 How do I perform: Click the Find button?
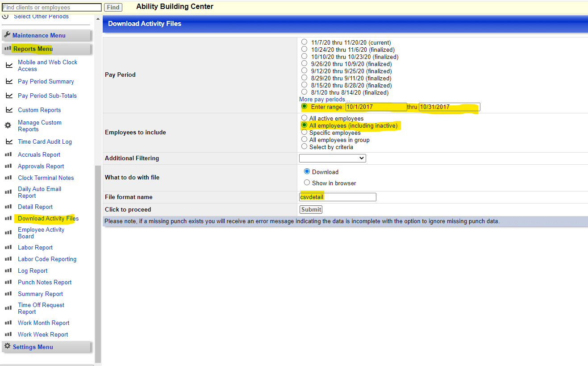[x=113, y=7]
